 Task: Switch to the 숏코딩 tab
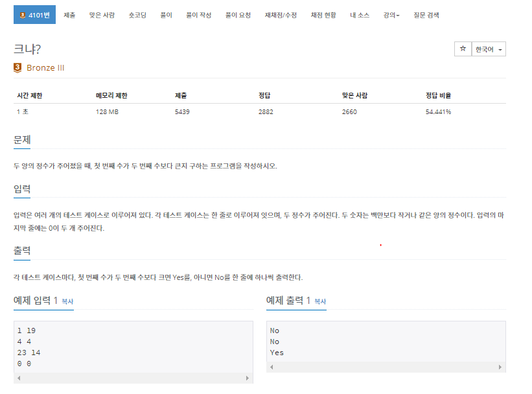(137, 15)
